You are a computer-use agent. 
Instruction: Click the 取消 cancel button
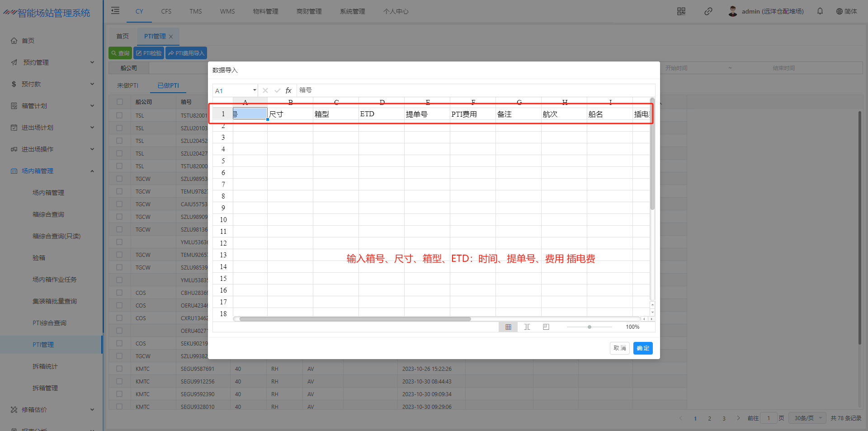click(x=619, y=348)
